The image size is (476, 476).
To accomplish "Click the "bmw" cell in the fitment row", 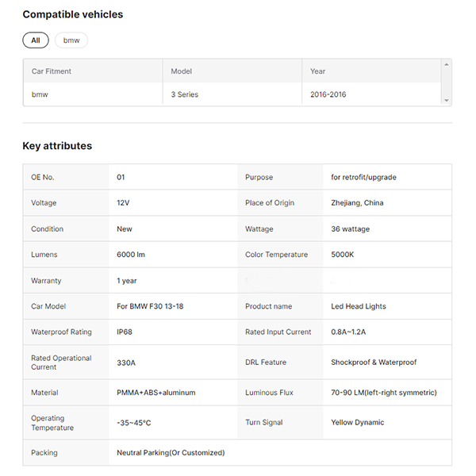I will point(40,94).
